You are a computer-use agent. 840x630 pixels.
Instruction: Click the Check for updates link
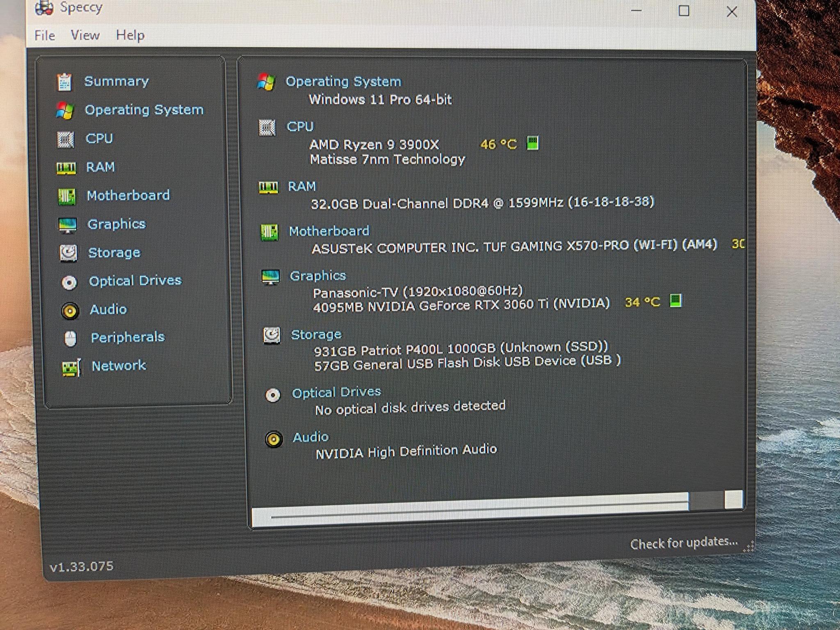[684, 543]
